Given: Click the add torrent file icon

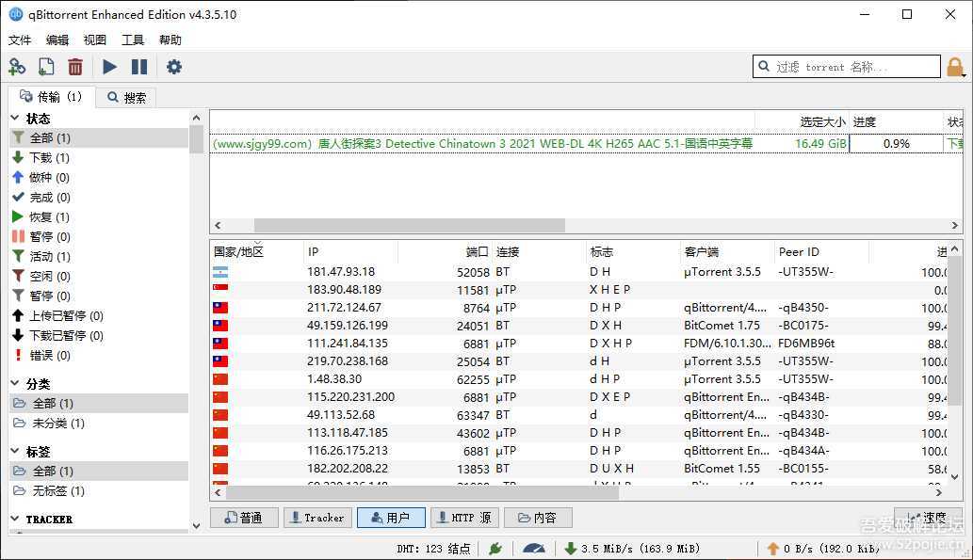Looking at the screenshot, I should point(46,67).
